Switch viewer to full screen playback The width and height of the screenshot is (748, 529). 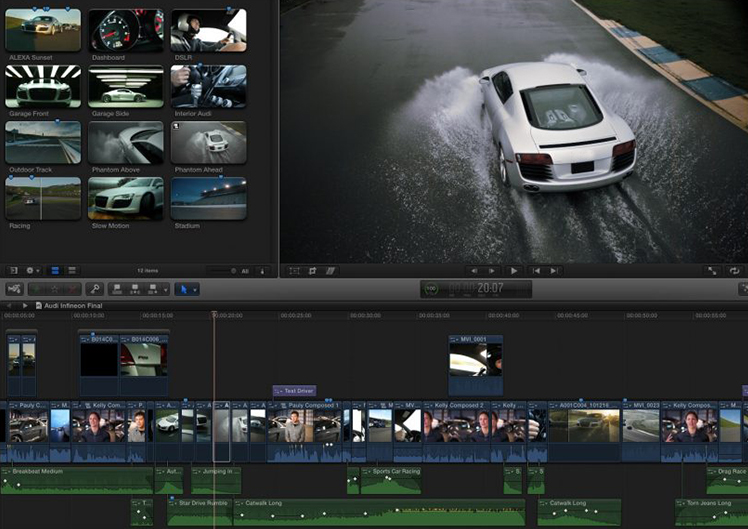tap(712, 270)
